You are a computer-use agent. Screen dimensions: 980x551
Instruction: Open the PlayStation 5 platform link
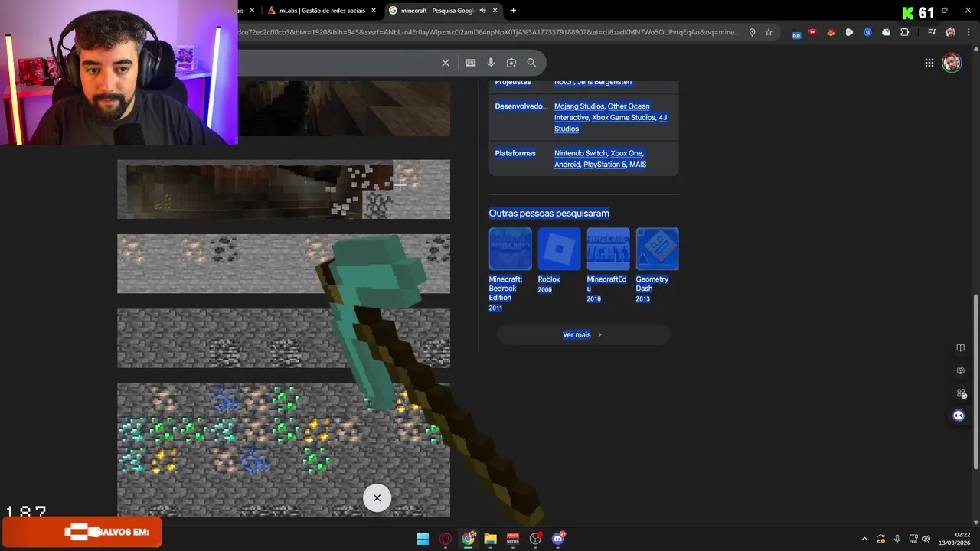click(x=604, y=164)
